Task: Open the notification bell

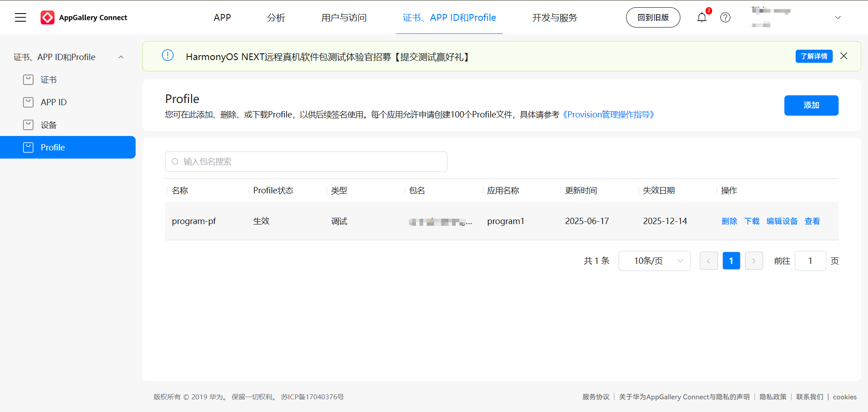Action: click(702, 18)
